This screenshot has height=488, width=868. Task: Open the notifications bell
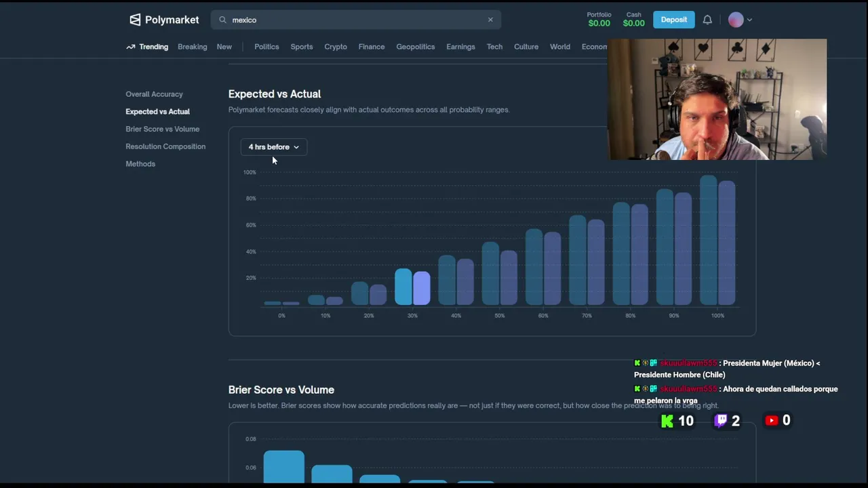(707, 20)
